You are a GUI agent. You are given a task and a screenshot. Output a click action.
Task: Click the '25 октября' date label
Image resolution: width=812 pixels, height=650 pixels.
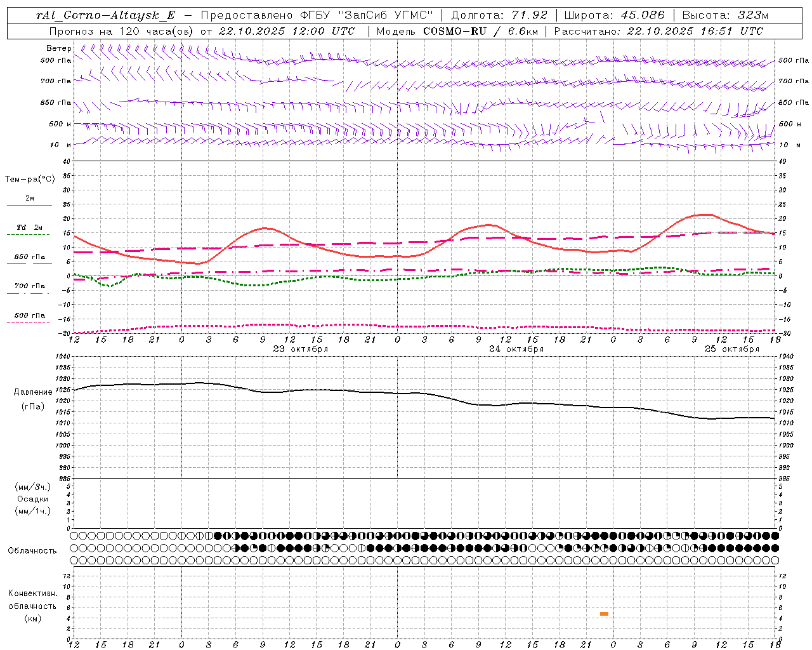[x=732, y=349]
